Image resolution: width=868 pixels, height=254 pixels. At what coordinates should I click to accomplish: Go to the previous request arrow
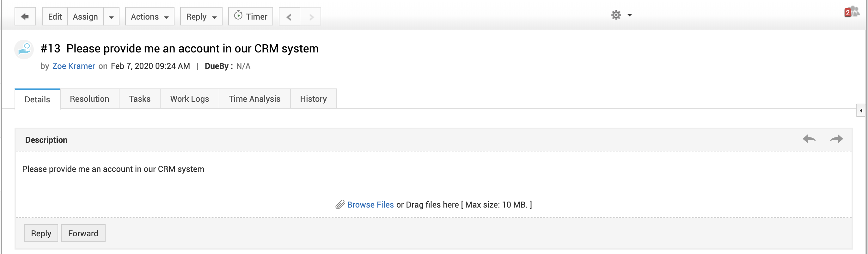point(289,16)
